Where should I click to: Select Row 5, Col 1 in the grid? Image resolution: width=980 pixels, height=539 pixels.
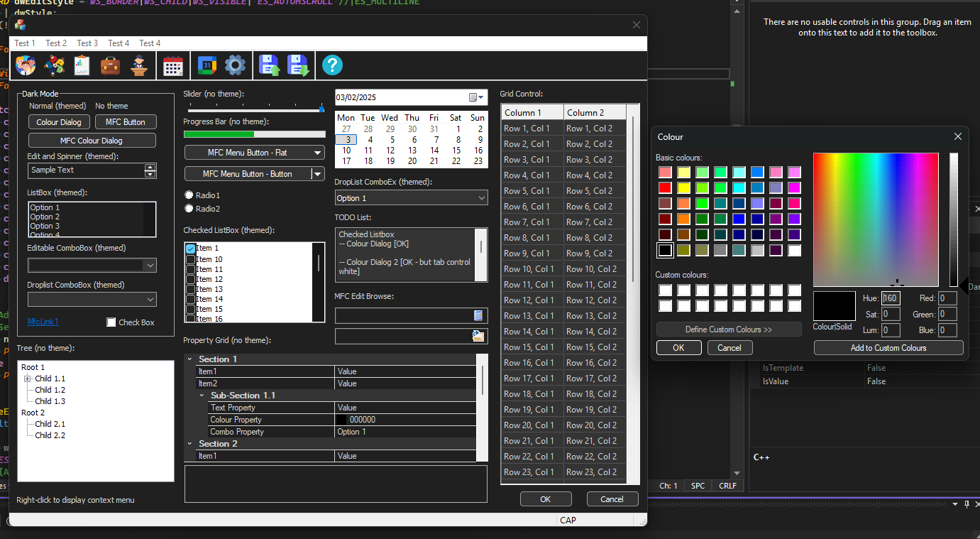click(532, 191)
